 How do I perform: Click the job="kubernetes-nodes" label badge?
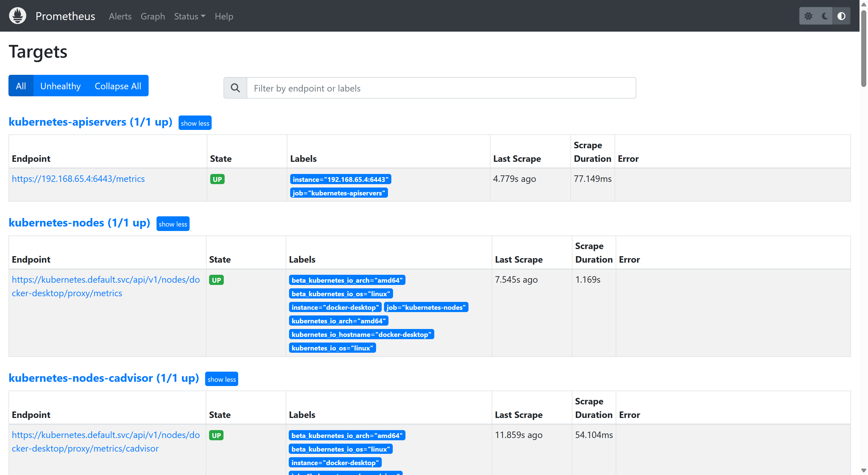coord(426,307)
